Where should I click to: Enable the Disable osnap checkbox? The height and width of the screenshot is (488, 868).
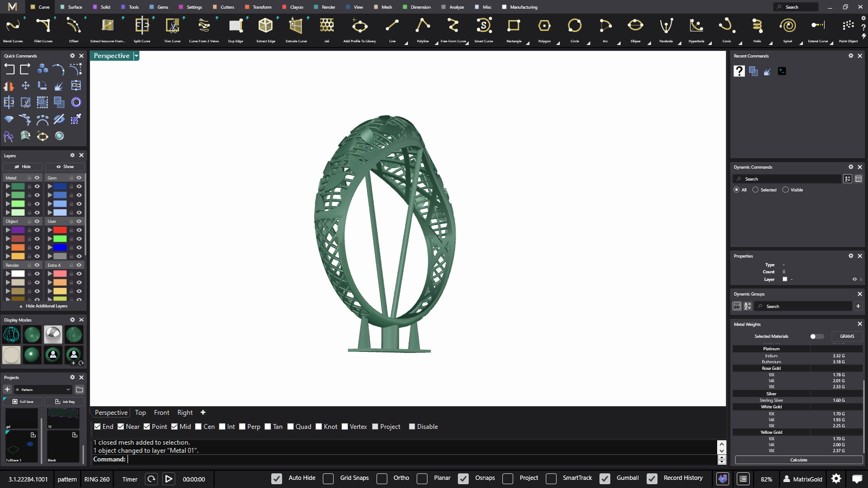[x=412, y=427]
